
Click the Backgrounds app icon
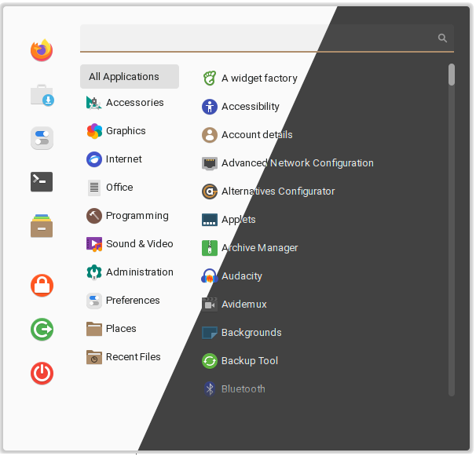[210, 333]
